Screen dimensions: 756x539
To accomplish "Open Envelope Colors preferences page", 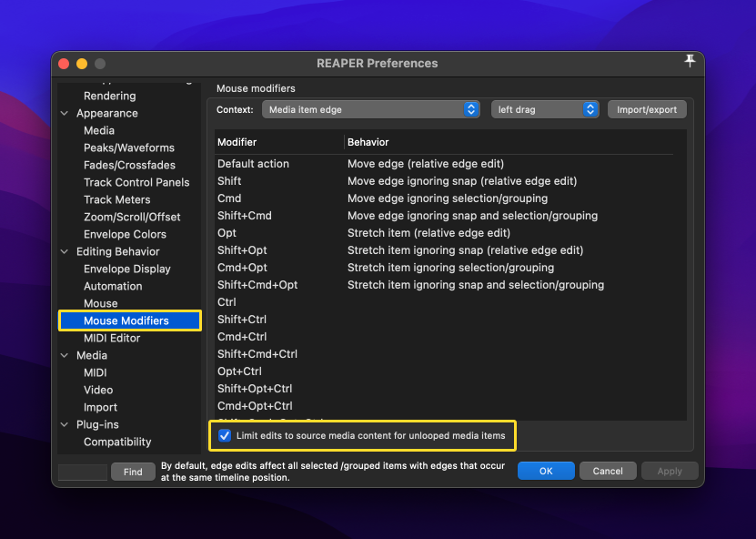I will pyautogui.click(x=125, y=235).
